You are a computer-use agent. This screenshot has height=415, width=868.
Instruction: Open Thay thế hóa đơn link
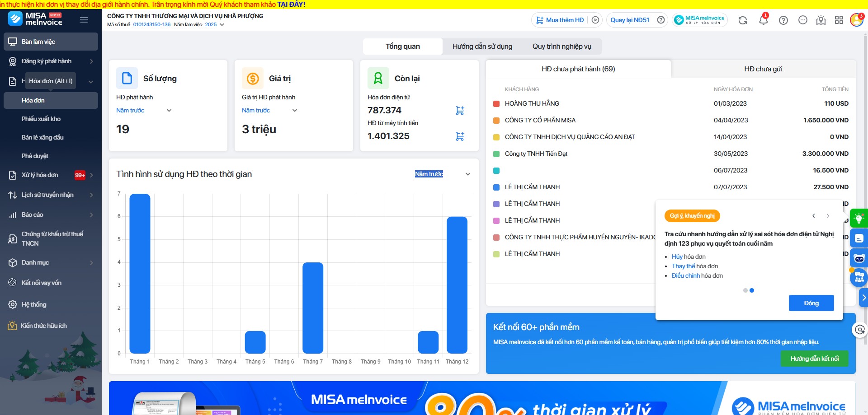click(x=684, y=266)
